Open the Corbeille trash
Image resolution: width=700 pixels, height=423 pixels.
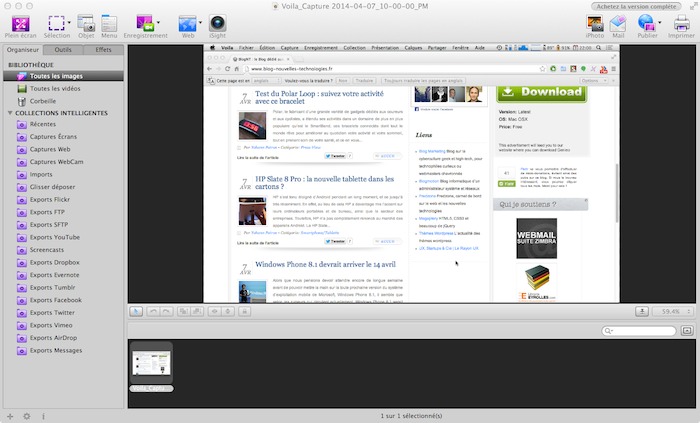coord(63,101)
